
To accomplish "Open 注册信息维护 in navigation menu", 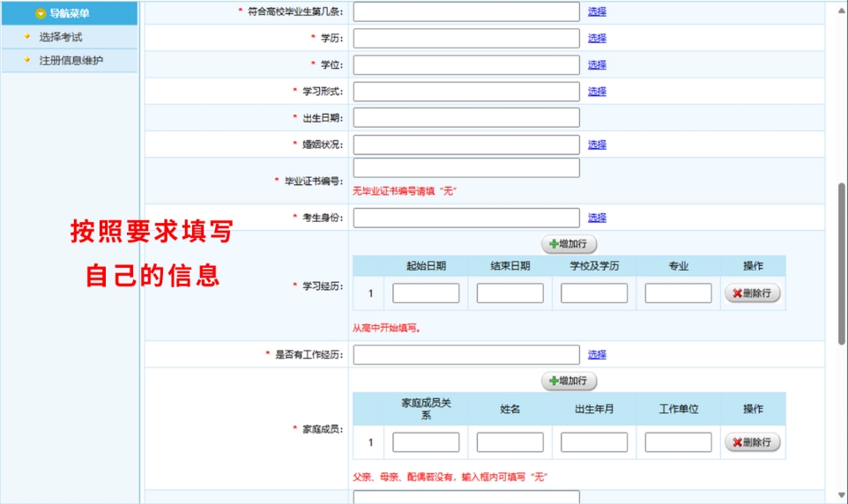I will click(x=71, y=60).
